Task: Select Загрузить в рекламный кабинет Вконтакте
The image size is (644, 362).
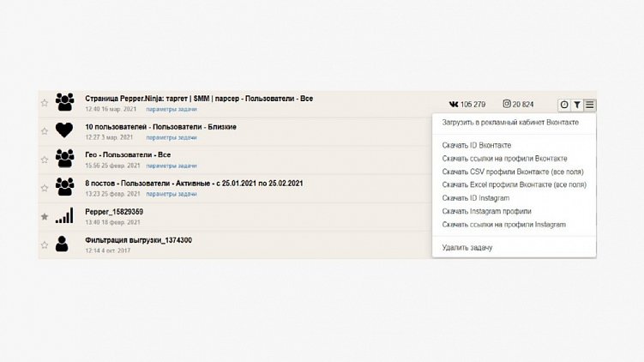Action: (510, 123)
